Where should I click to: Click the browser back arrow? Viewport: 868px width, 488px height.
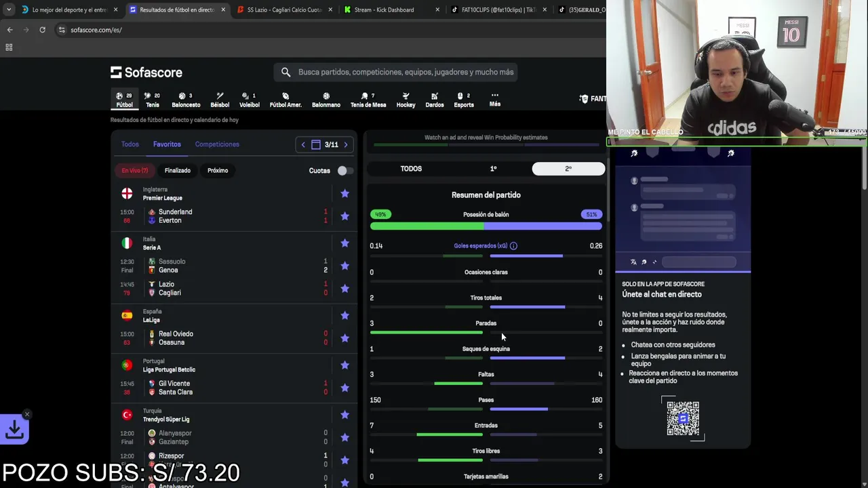(9, 30)
